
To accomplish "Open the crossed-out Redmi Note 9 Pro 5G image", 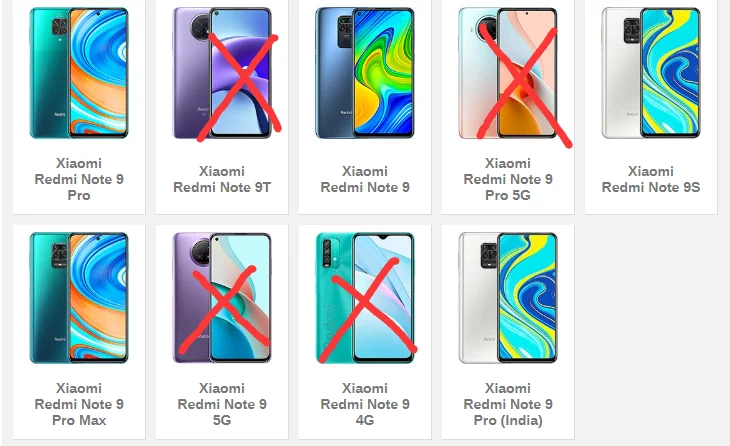I will point(508,73).
